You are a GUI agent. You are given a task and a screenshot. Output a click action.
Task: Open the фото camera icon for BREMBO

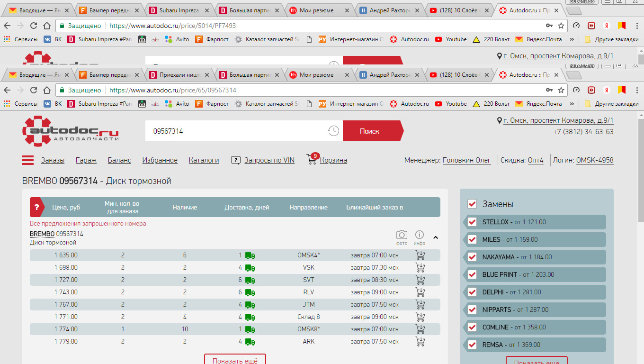[402, 235]
